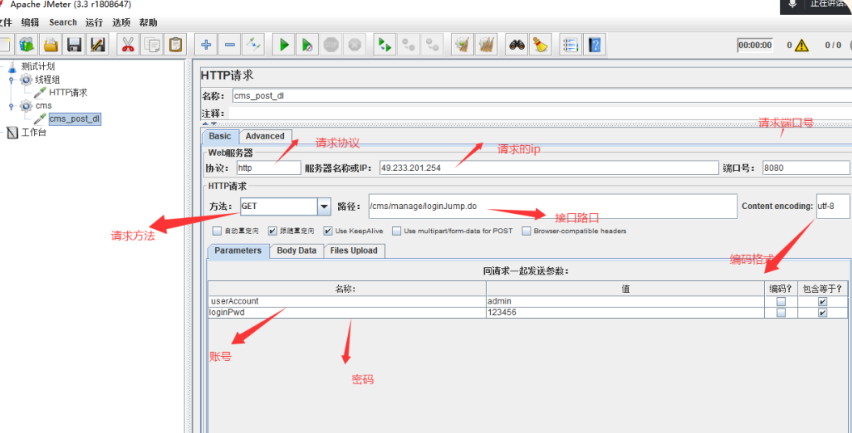Select the 线程组 tree node
This screenshot has height=433, width=852.
click(48, 80)
